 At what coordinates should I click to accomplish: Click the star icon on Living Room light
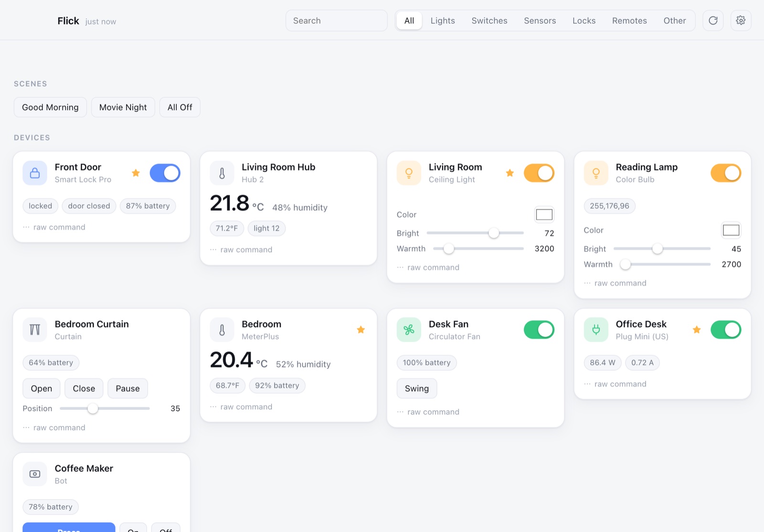[510, 173]
